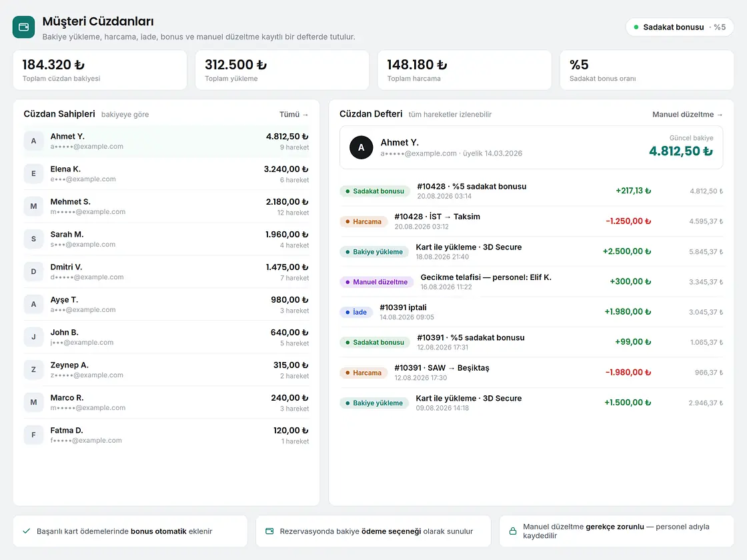747x560 pixels.
Task: Click the 5.845,37 ₺ running balance
Action: tap(706, 252)
